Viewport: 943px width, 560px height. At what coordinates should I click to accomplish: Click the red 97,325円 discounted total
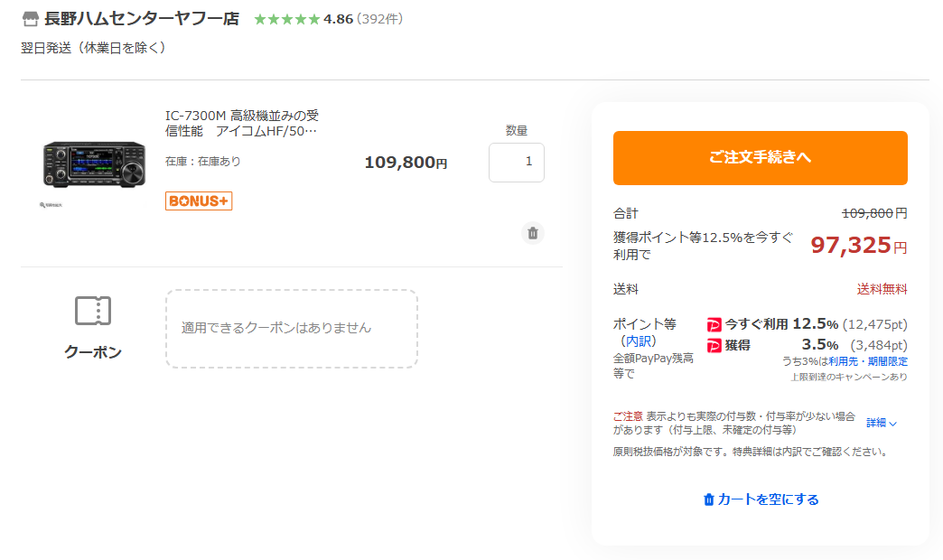859,246
